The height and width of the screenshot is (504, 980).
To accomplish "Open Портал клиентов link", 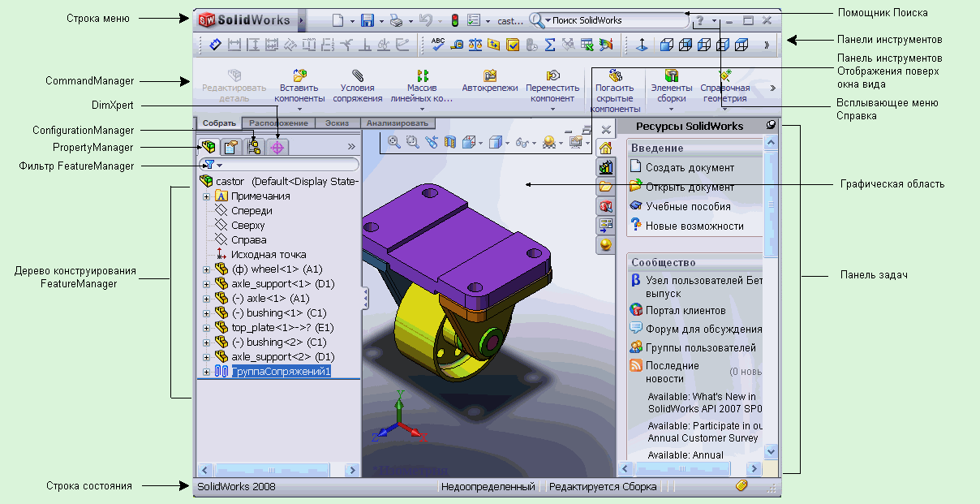I will click(686, 310).
